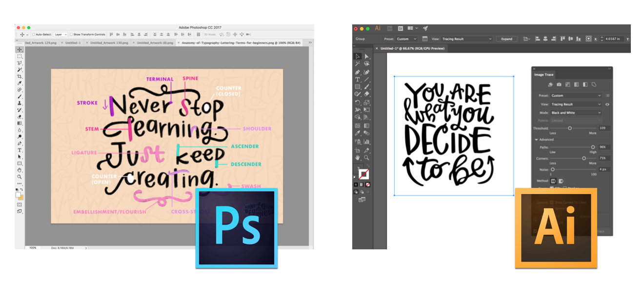Open the Preset dropdown in Image Trace panel

pos(576,96)
